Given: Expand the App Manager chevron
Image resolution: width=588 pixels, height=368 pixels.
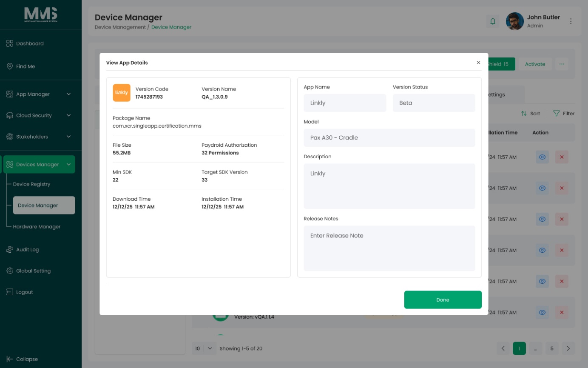Looking at the screenshot, I should (x=69, y=94).
